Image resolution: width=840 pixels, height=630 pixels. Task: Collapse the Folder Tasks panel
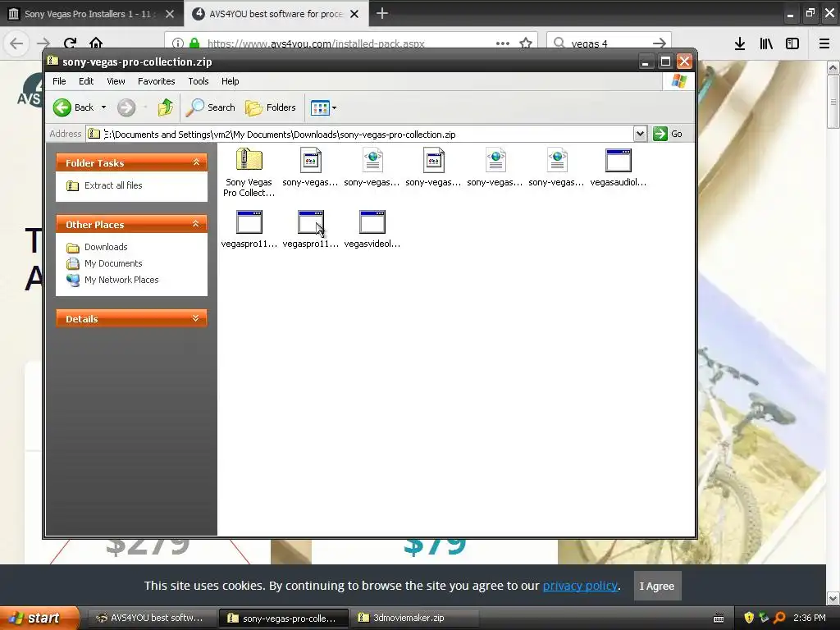point(196,162)
